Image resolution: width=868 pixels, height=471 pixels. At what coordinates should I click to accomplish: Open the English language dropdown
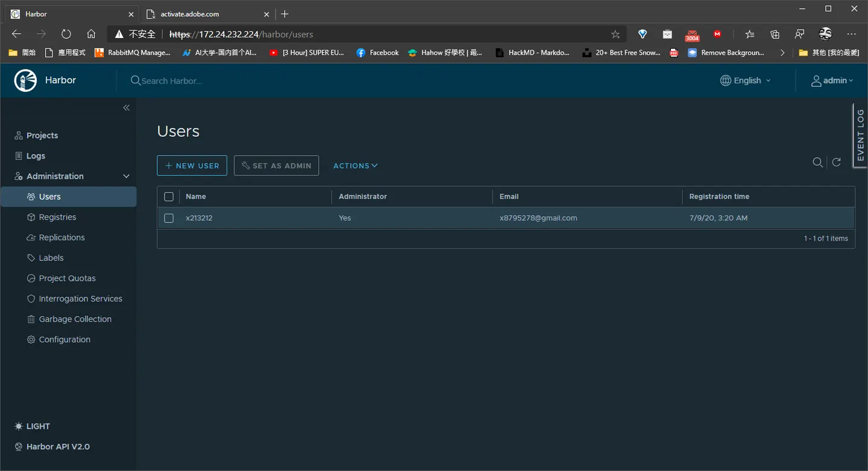click(746, 81)
